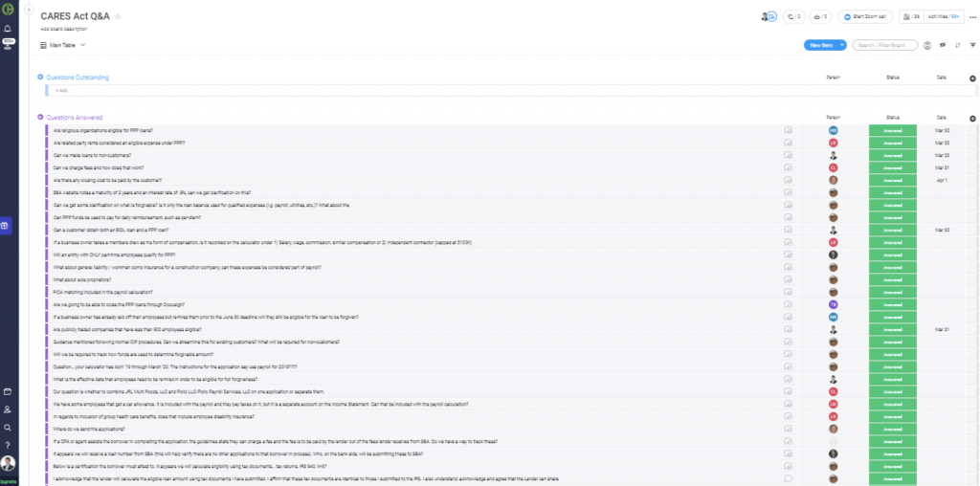This screenshot has height=486, width=980.
Task: Open conversation for Docusign PPP loans question
Action: (789, 305)
